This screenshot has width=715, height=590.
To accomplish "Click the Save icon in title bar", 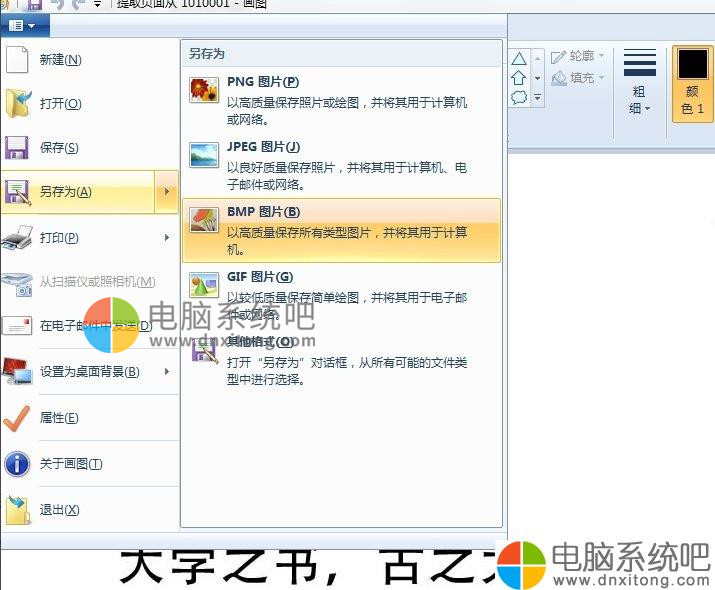I will 35,5.
